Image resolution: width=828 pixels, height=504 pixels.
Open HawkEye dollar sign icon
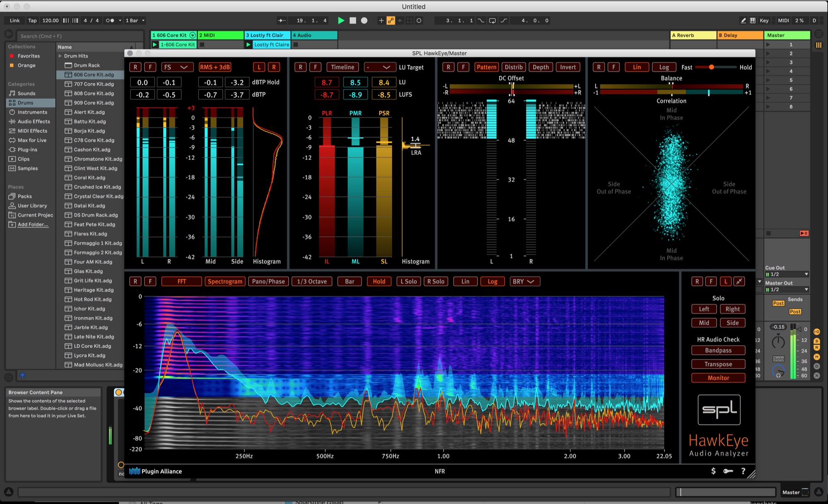pyautogui.click(x=713, y=471)
